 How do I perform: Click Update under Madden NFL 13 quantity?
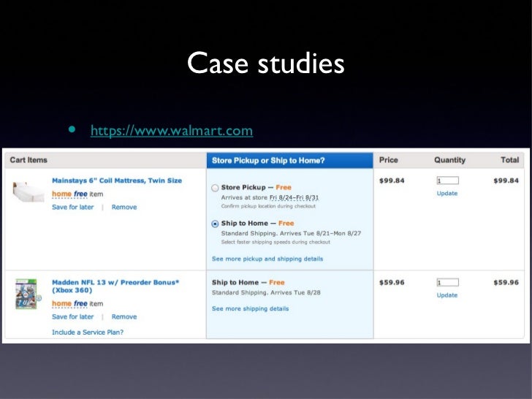[446, 295]
